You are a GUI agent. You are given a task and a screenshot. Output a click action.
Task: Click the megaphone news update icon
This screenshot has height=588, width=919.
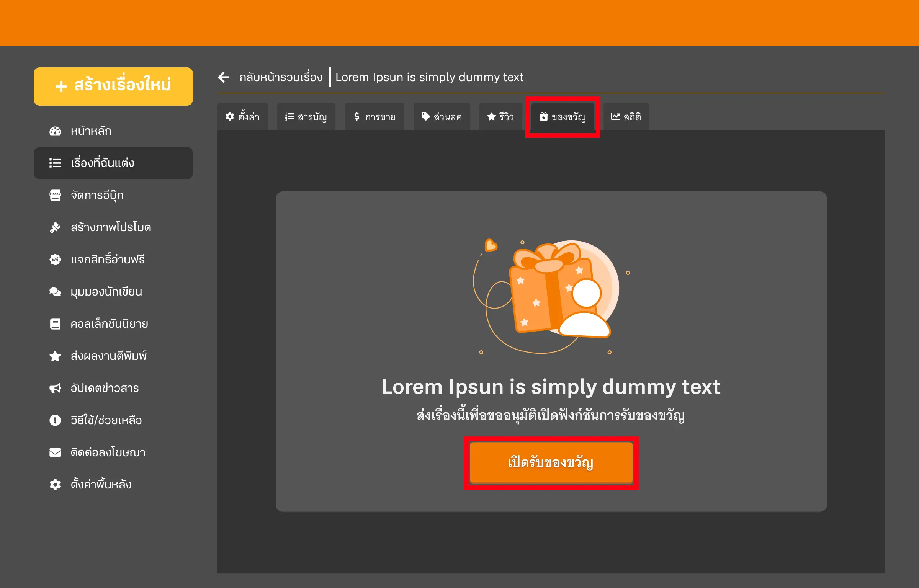pos(55,388)
